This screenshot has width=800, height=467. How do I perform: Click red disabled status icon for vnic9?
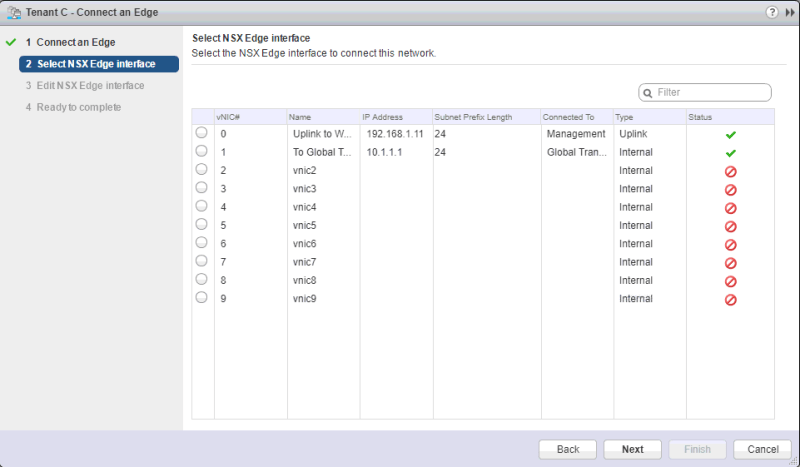tap(730, 299)
